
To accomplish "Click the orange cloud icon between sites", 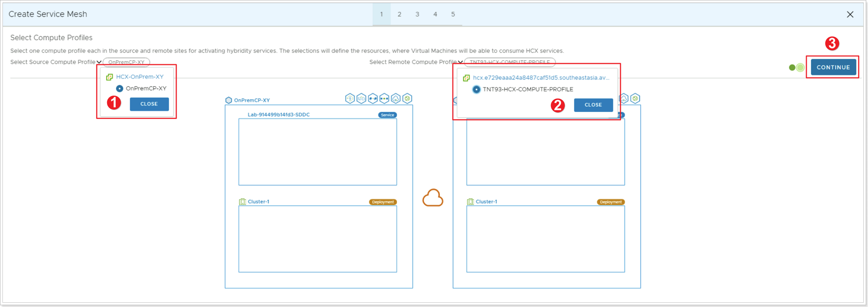I will pos(433,198).
